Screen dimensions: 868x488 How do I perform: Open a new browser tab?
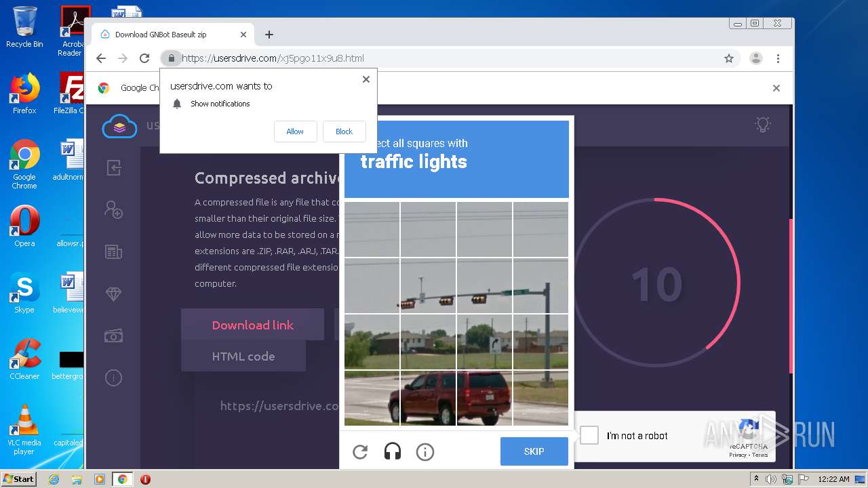pos(269,35)
